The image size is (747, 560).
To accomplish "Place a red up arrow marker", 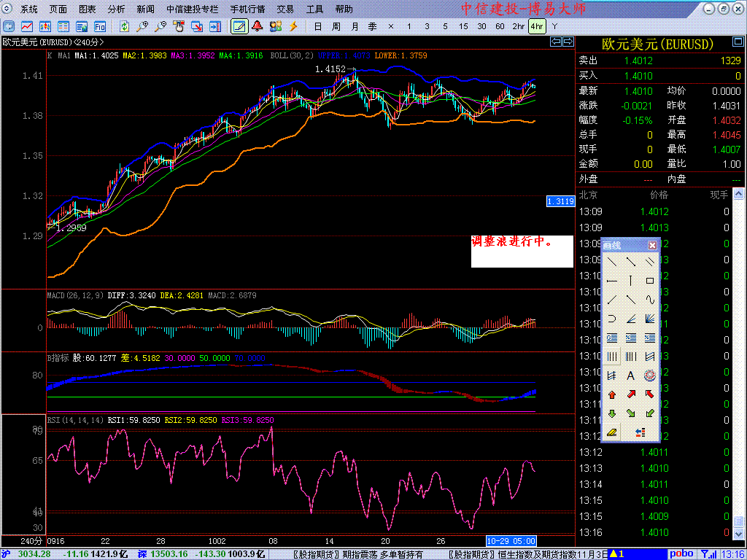I will tap(612, 394).
